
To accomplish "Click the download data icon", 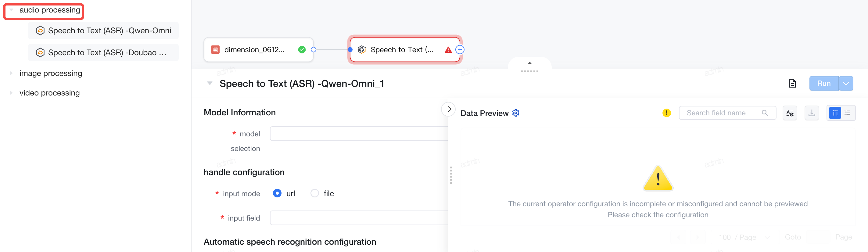I will coord(812,113).
